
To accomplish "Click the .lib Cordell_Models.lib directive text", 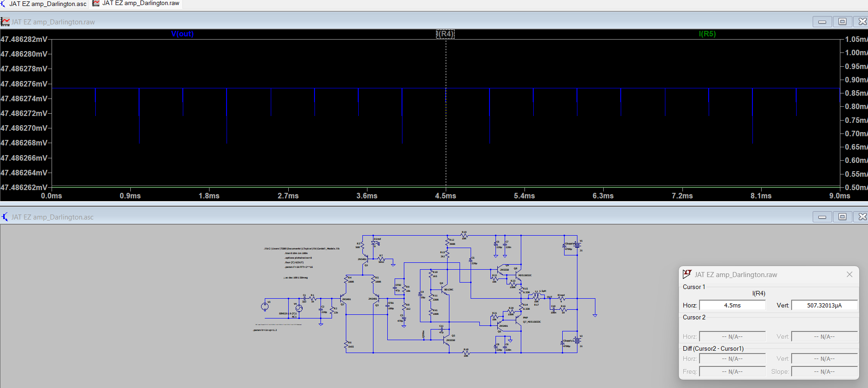I will pyautogui.click(x=302, y=249).
